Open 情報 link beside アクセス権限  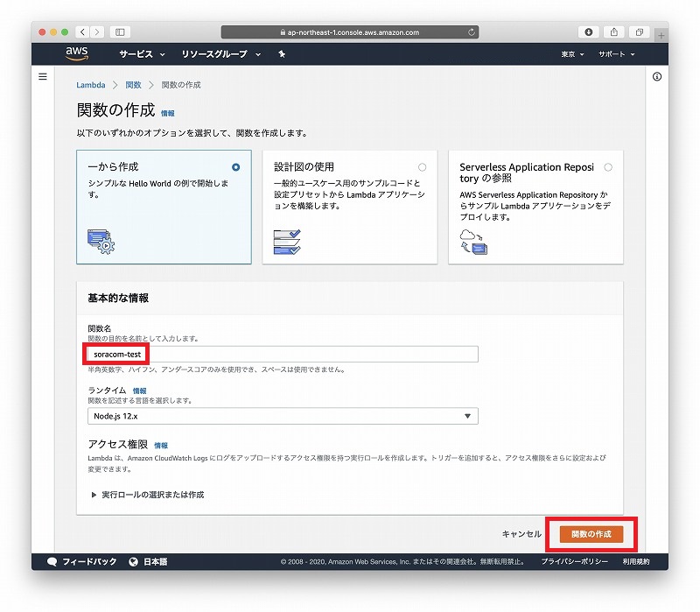[161, 446]
